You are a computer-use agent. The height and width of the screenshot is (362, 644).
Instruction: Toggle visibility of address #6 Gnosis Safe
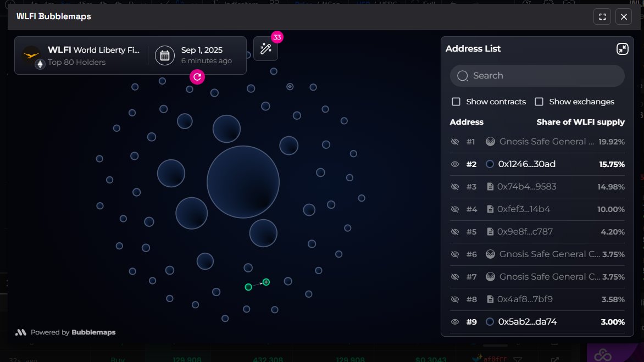[x=454, y=254]
